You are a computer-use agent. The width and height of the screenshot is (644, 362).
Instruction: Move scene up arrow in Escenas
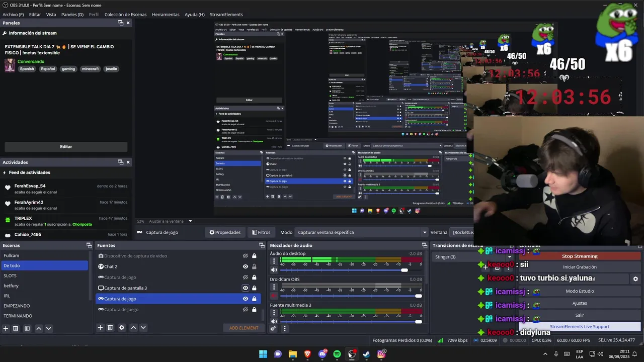pyautogui.click(x=39, y=328)
